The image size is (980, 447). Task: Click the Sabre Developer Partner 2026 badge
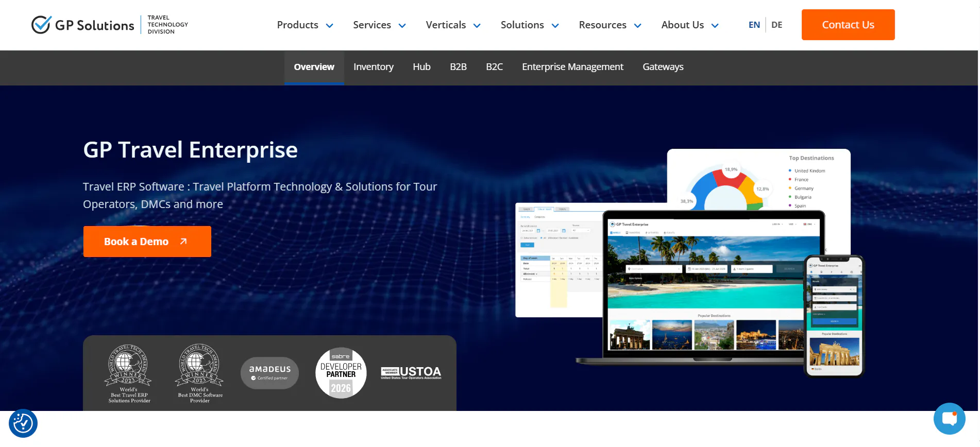coord(341,373)
